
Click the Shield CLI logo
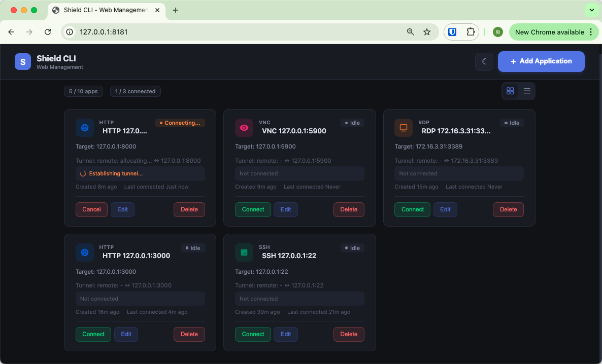pos(22,61)
